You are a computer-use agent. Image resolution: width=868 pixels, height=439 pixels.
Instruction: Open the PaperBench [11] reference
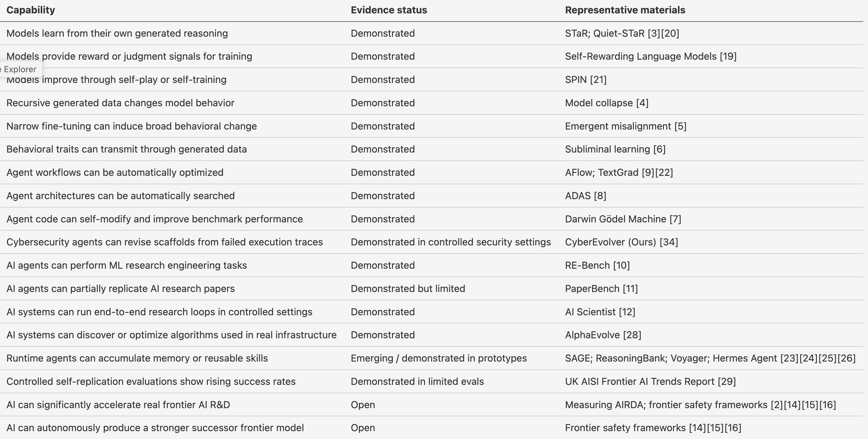(601, 288)
